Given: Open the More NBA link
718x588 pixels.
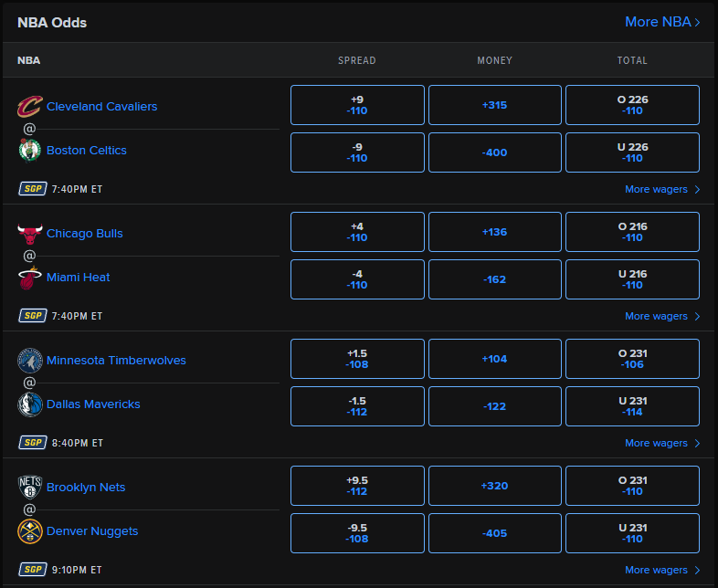Looking at the screenshot, I should tap(662, 22).
